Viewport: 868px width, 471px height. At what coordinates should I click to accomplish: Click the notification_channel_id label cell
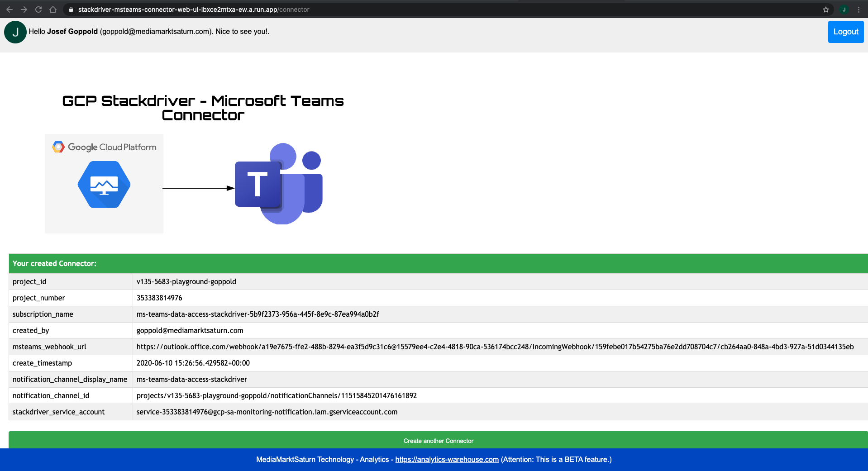(x=71, y=395)
